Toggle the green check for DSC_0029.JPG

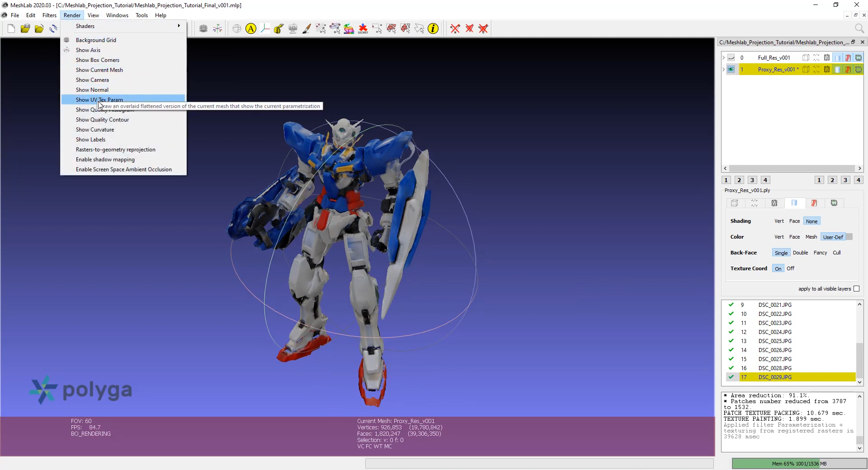[x=731, y=377]
